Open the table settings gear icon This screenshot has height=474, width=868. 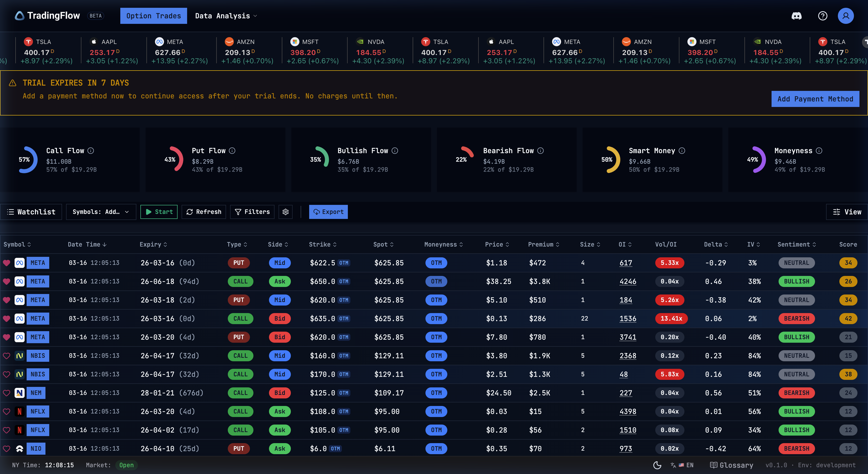click(285, 212)
